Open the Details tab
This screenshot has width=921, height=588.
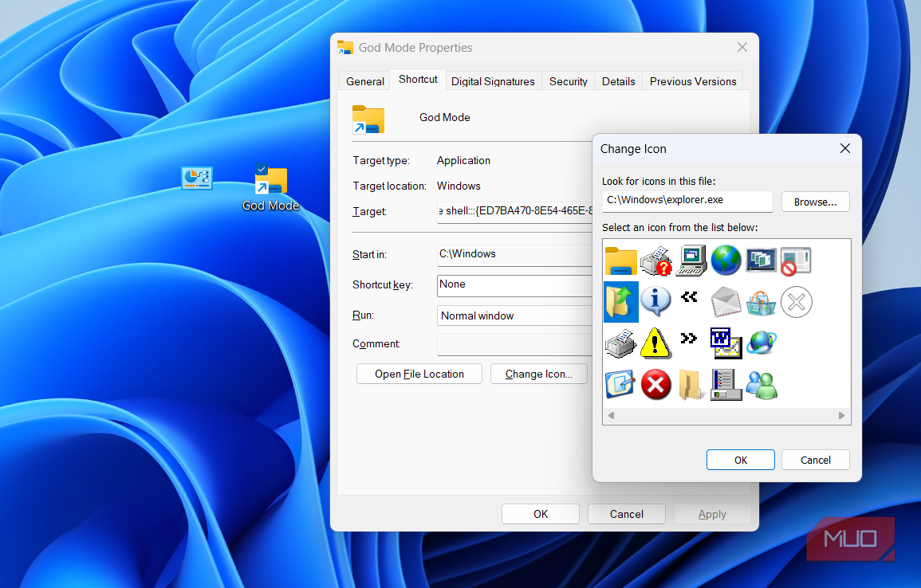pos(619,81)
